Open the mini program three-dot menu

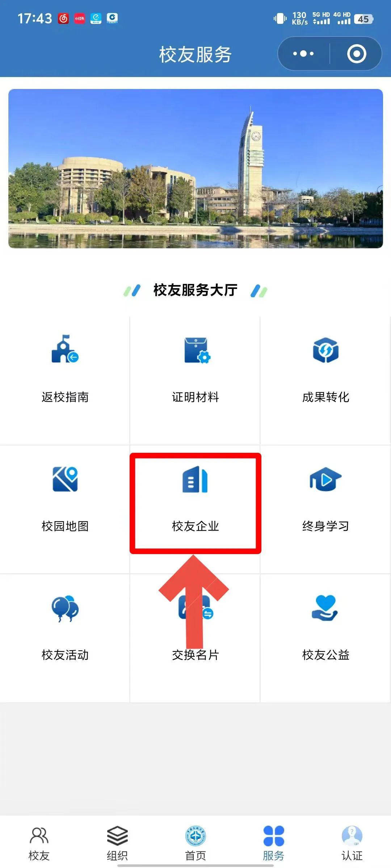coord(303,54)
